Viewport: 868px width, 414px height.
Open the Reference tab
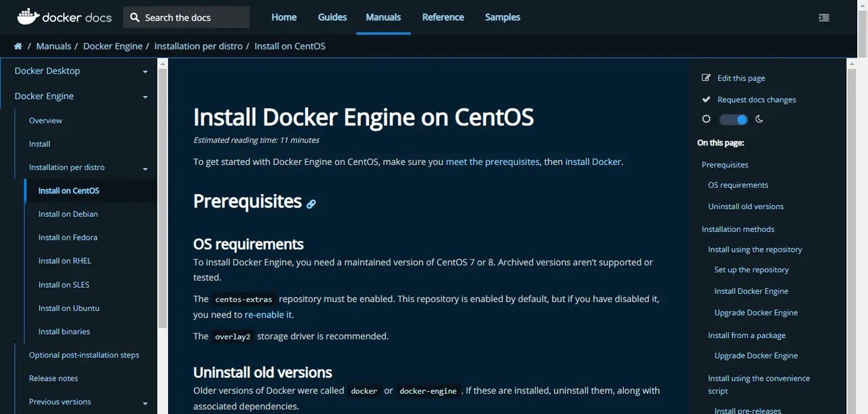[x=443, y=18]
